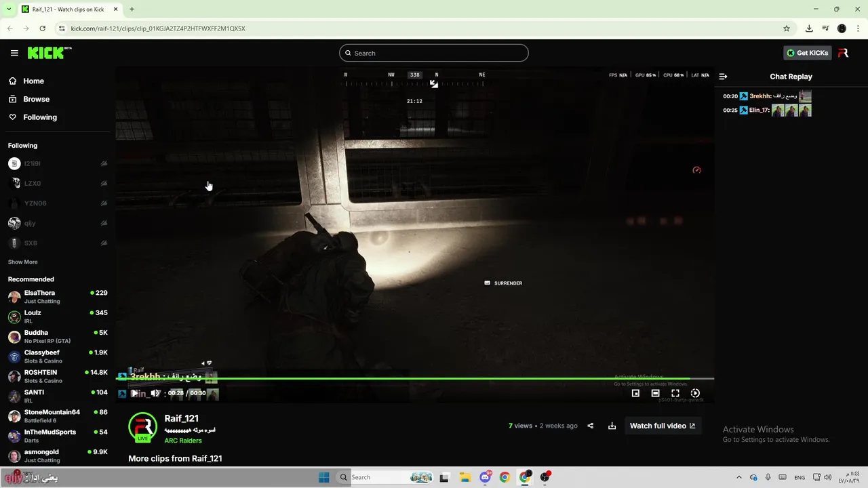Click the 00:20 chat replay timestamp
The width and height of the screenshot is (868, 488).
[x=730, y=96]
